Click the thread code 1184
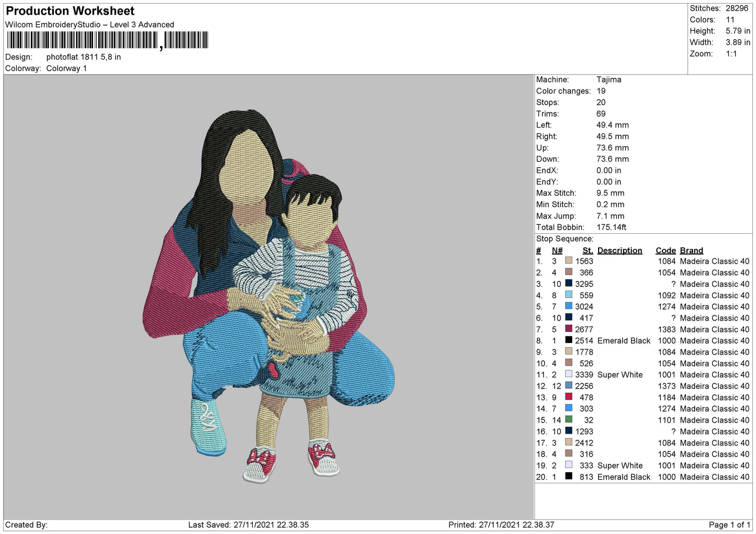This screenshot has height=534, width=756. click(x=667, y=397)
